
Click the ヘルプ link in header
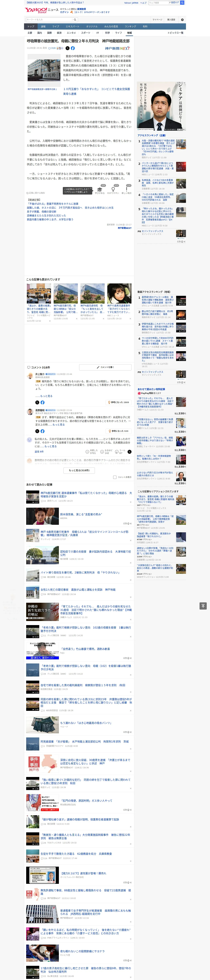tap(143, 3)
